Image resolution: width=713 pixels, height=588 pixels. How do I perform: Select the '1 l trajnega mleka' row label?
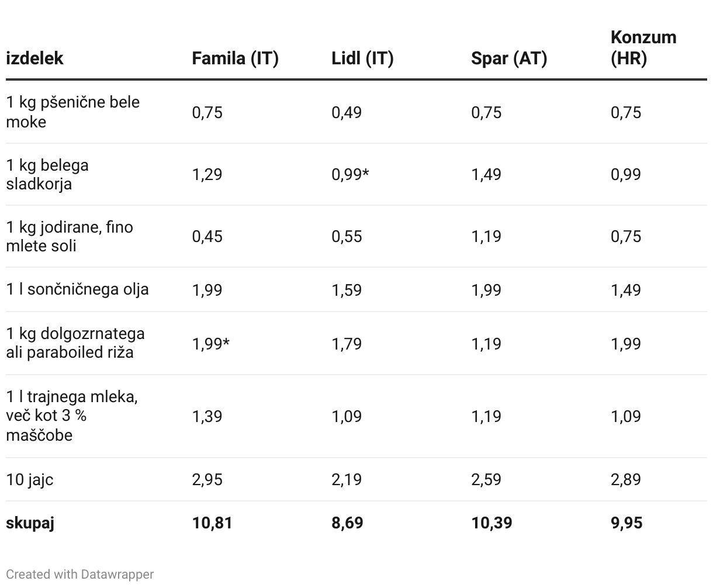tap(72, 416)
